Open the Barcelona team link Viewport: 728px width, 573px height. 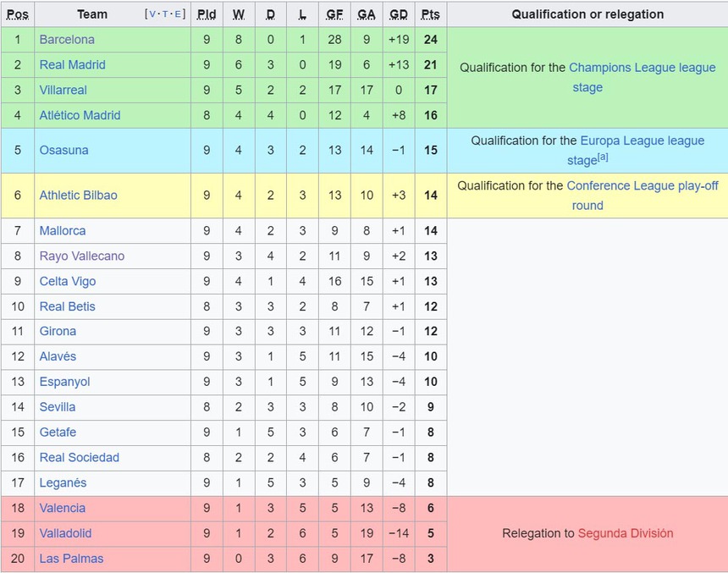coord(67,40)
